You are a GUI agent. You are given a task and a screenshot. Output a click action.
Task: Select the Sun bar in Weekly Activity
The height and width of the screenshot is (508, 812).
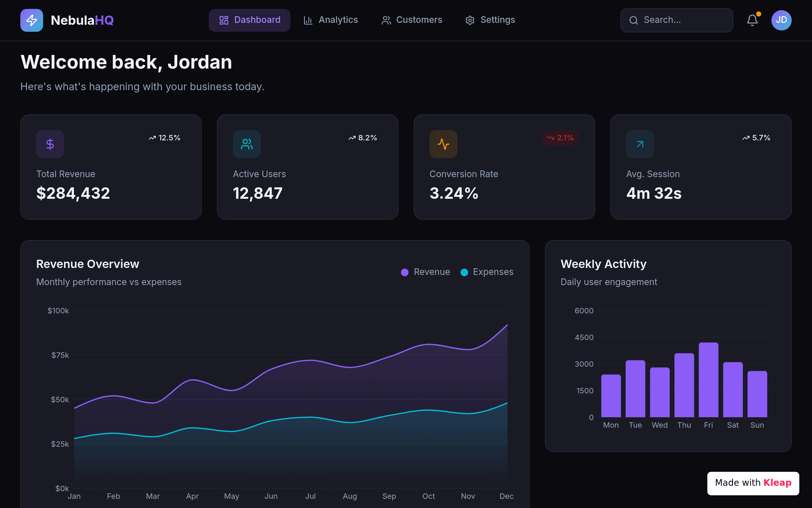coord(757,394)
